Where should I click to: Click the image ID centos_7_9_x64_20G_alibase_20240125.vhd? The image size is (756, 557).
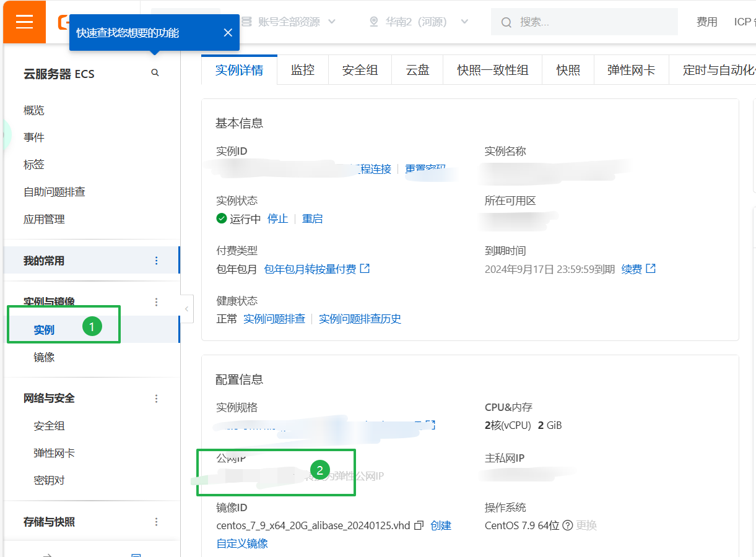coord(313,525)
